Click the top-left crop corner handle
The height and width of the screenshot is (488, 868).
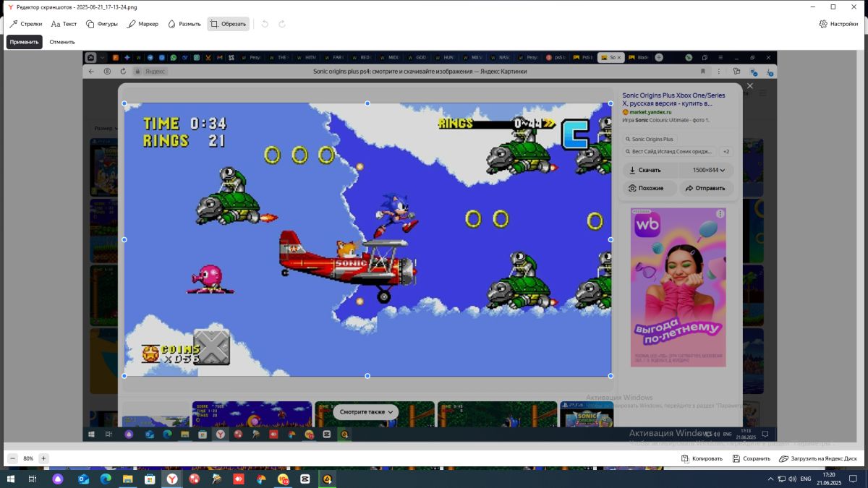click(x=124, y=103)
